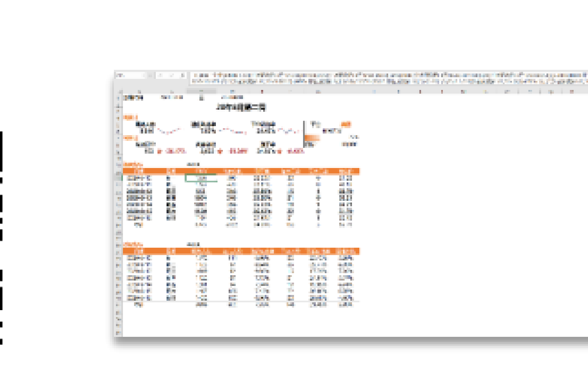Screen dimensions: 588x382
Task: Select the leftmost sparkline in the upper summary row
Action: pyautogui.click(x=169, y=131)
